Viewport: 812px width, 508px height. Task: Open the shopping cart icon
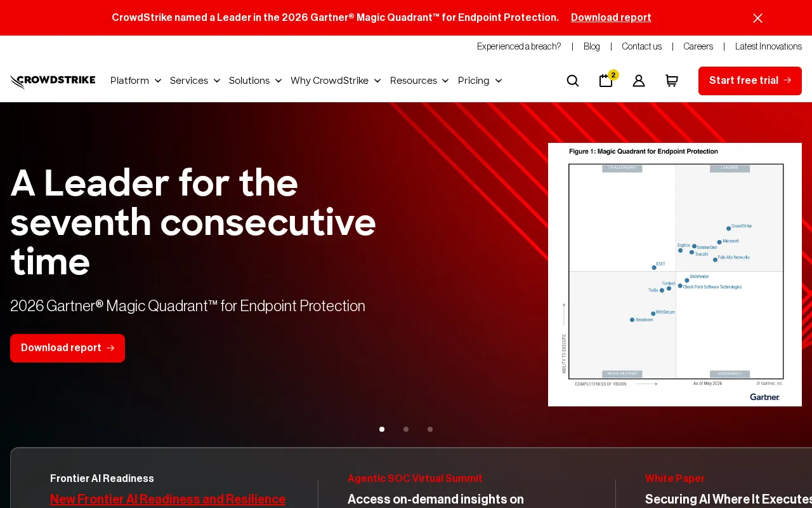(672, 81)
